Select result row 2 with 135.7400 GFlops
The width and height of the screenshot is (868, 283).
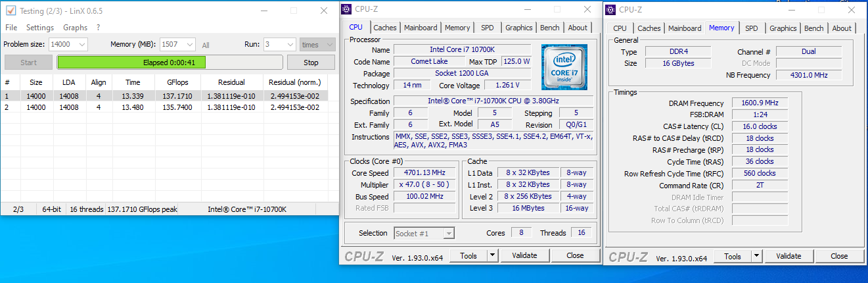pos(164,107)
